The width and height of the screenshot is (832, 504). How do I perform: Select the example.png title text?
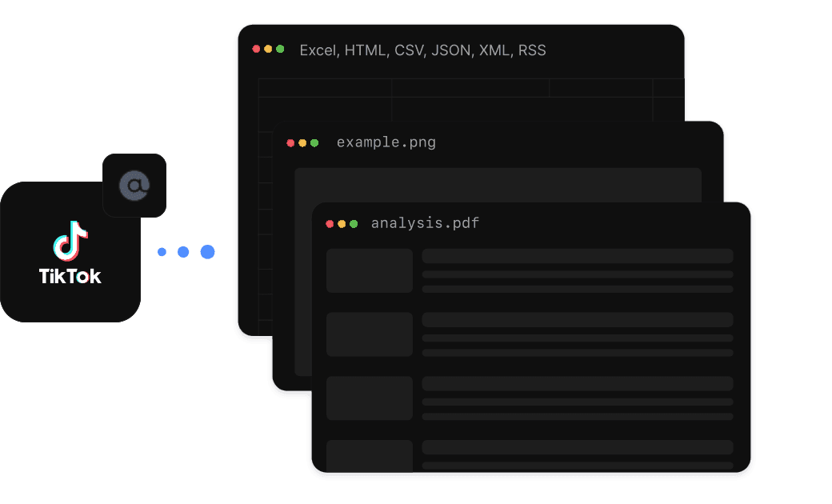click(x=386, y=142)
